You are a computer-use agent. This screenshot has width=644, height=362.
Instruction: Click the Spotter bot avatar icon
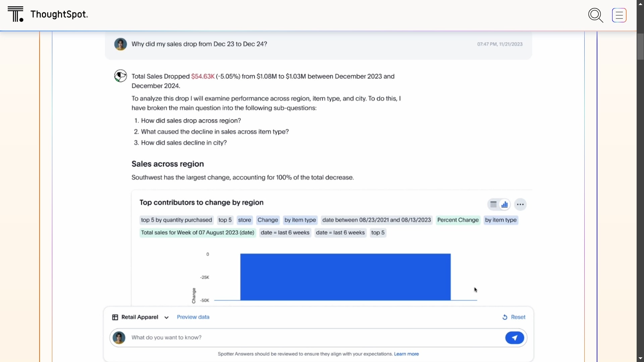click(120, 76)
